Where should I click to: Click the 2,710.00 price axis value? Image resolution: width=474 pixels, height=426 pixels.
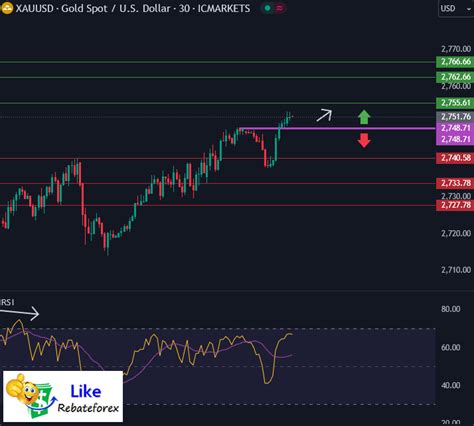[x=456, y=270]
